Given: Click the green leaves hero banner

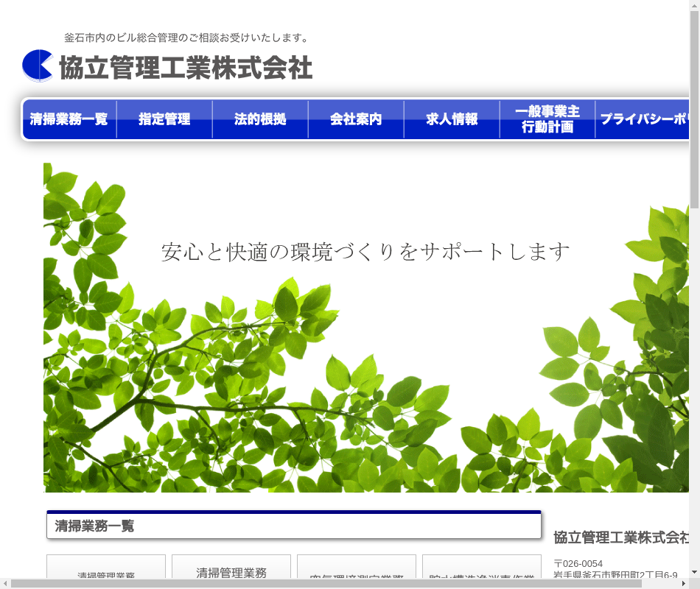Looking at the screenshot, I should (366, 328).
